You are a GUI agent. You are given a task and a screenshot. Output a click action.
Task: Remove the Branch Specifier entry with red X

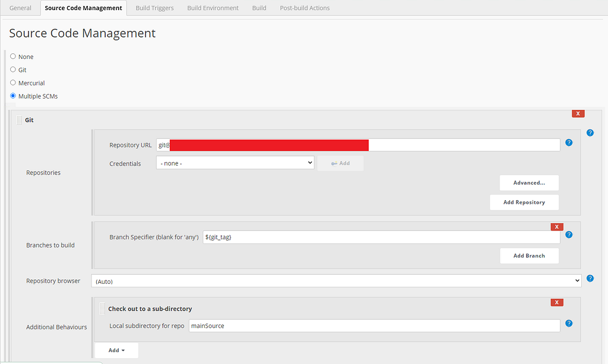click(557, 227)
